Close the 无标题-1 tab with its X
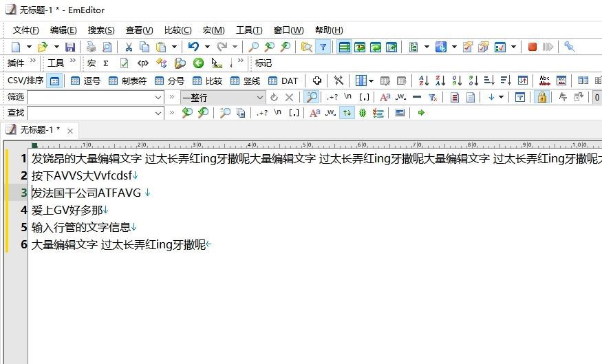 coord(70,131)
